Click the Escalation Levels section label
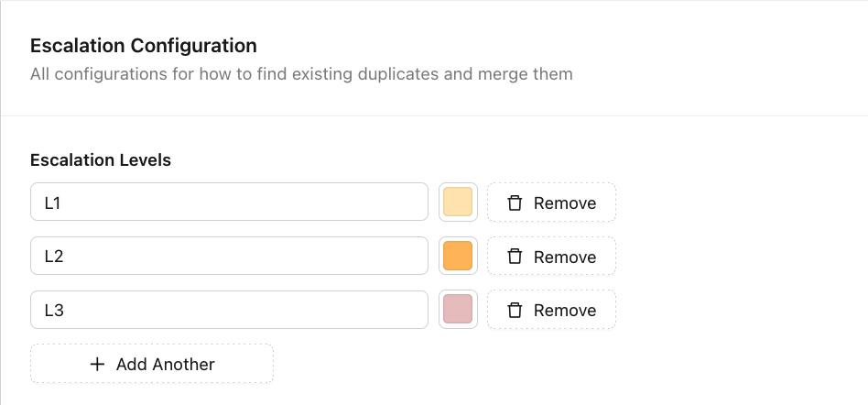868x405 pixels. pyautogui.click(x=101, y=160)
